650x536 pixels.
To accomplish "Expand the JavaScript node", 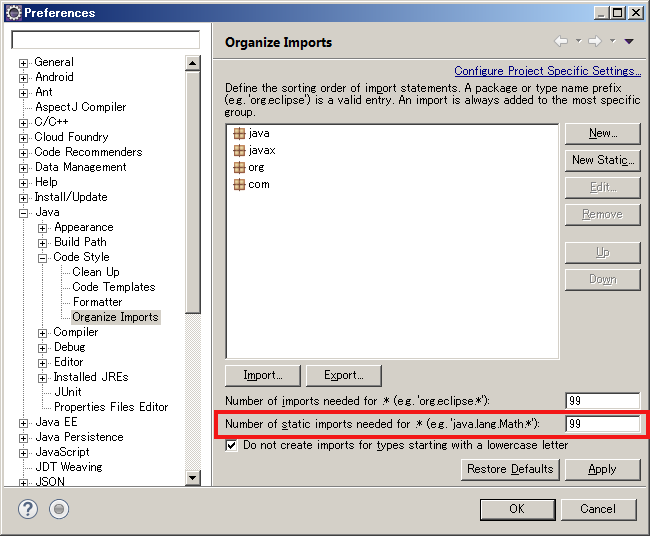I will pyautogui.click(x=23, y=453).
